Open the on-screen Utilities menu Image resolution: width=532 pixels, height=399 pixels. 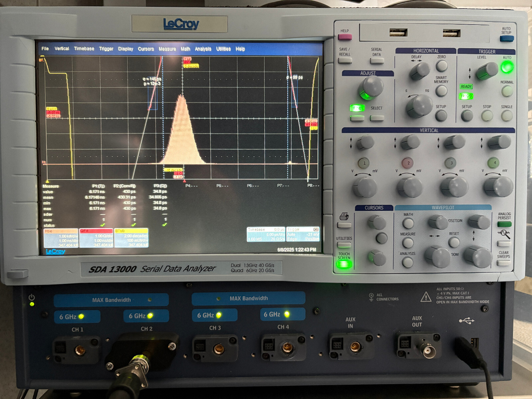[x=223, y=49]
